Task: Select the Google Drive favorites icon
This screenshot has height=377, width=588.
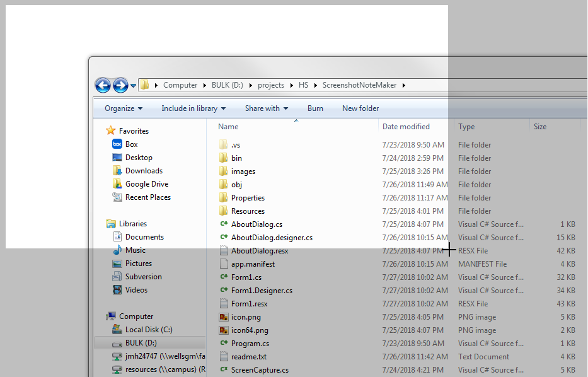Action: 117,184
